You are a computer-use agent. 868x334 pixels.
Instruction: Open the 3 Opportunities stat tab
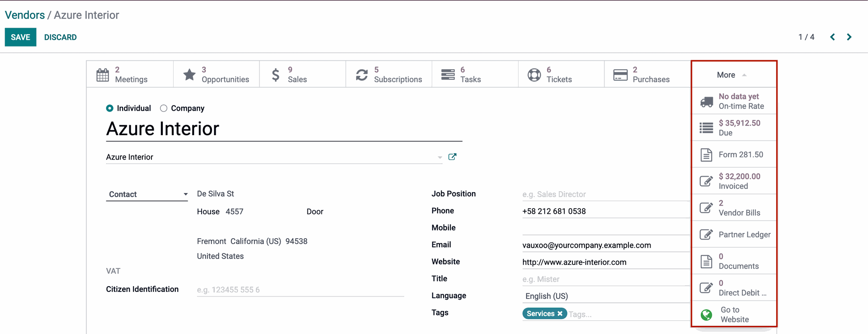[x=217, y=75]
